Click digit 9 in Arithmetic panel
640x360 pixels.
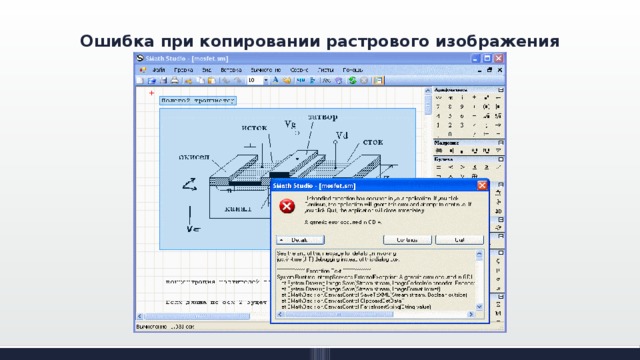[x=462, y=107]
